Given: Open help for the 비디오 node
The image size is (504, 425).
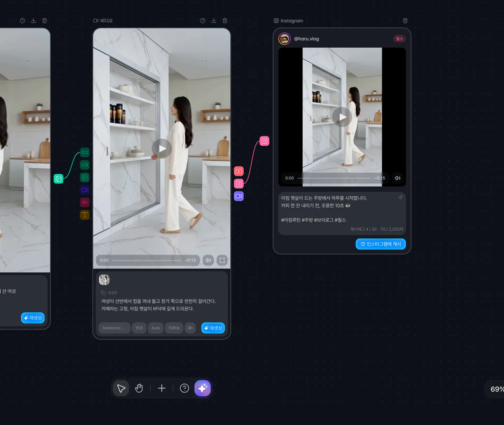Looking at the screenshot, I should point(203,21).
